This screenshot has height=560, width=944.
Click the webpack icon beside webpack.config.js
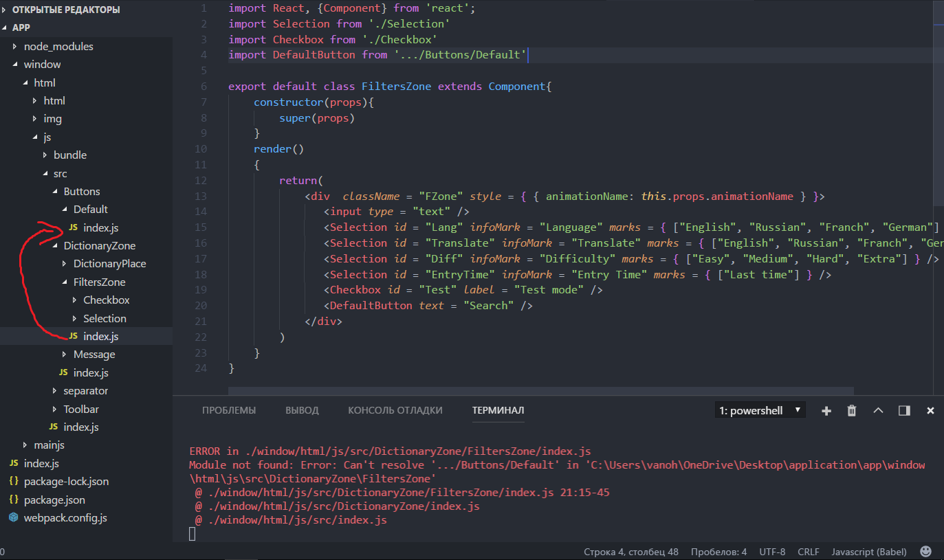coord(13,518)
